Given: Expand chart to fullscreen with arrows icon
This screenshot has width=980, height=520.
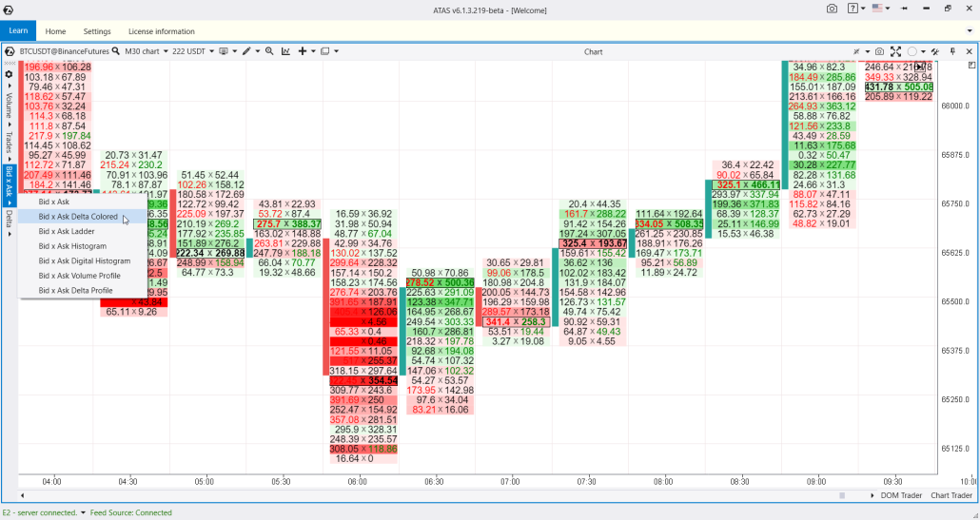Looking at the screenshot, I should 895,51.
